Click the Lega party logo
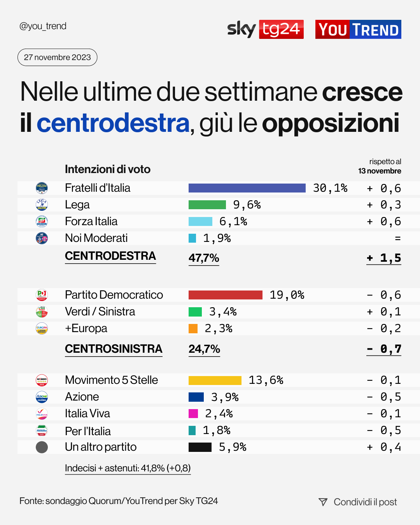Viewport: 420px width, 525px height. pyautogui.click(x=42, y=205)
